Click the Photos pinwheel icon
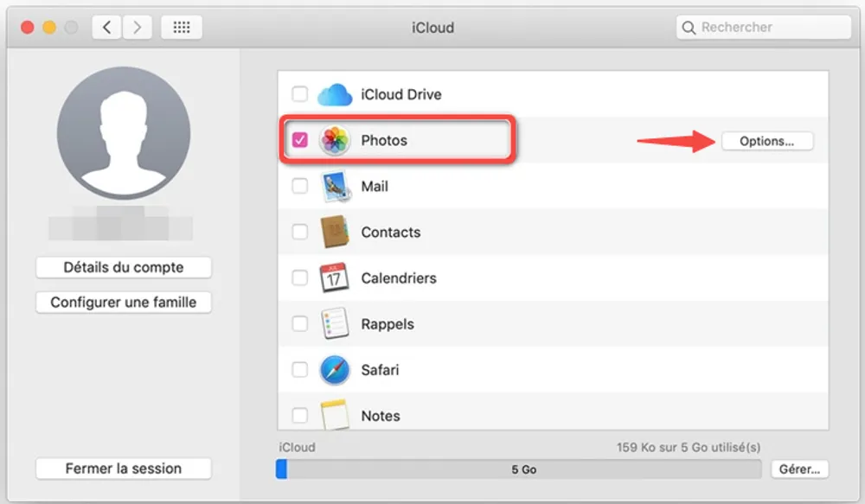This screenshot has height=504, width=865. [334, 140]
